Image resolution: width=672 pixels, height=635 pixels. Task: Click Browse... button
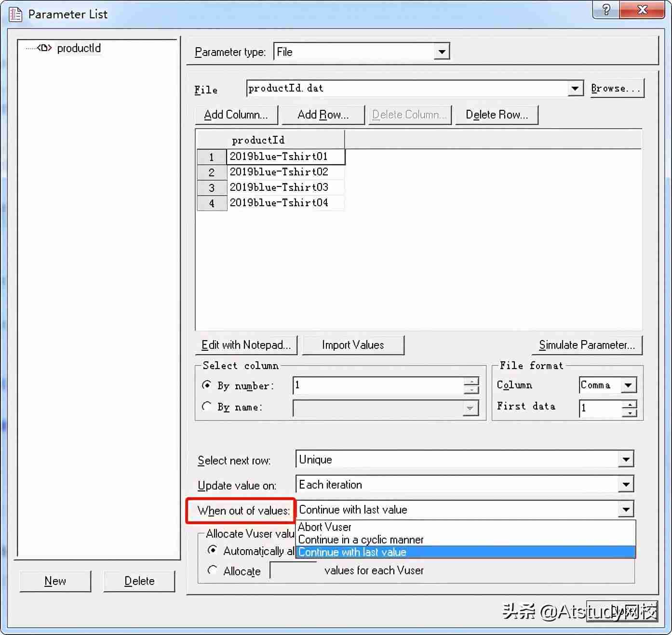[x=617, y=89]
